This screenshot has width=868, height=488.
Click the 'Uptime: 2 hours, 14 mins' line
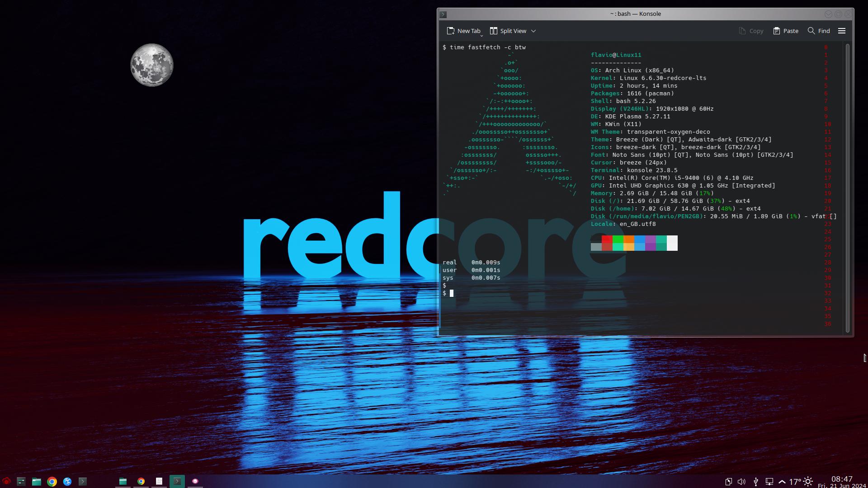(634, 86)
